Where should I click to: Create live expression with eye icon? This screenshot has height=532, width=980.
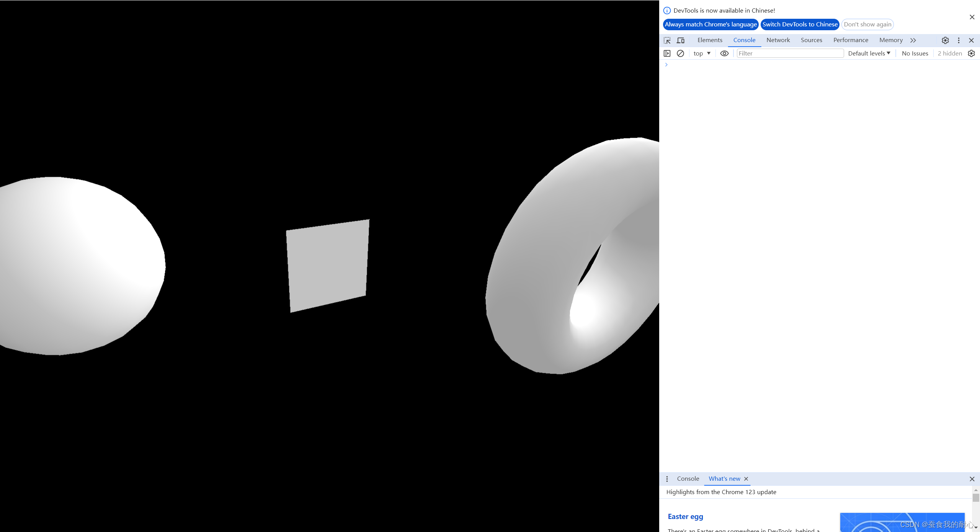[x=724, y=54]
